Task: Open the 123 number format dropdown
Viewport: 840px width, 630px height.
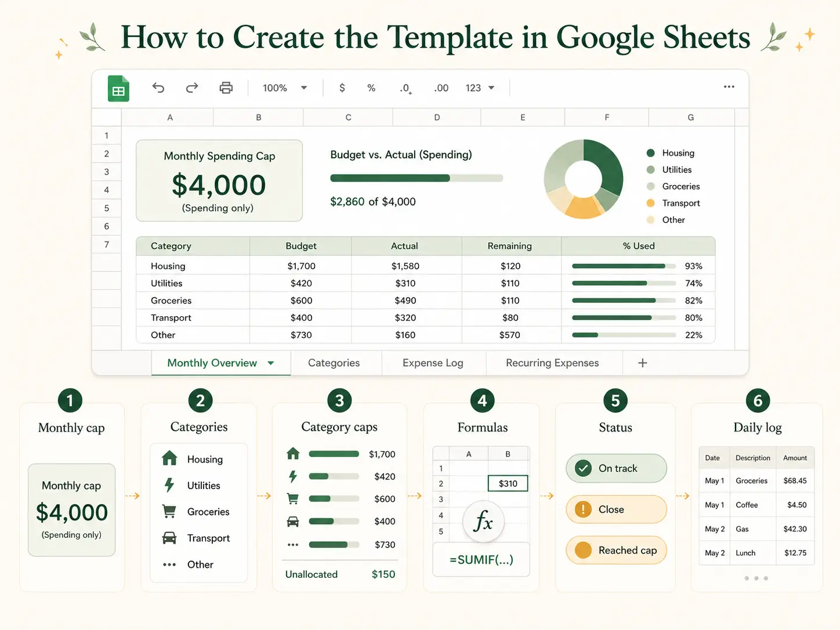Action: pos(480,88)
